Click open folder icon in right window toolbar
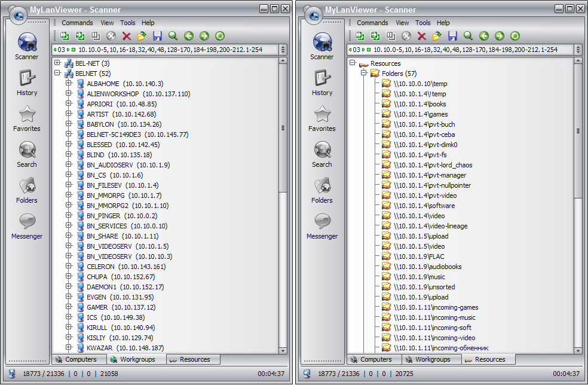This screenshot has width=588, height=385. [437, 36]
